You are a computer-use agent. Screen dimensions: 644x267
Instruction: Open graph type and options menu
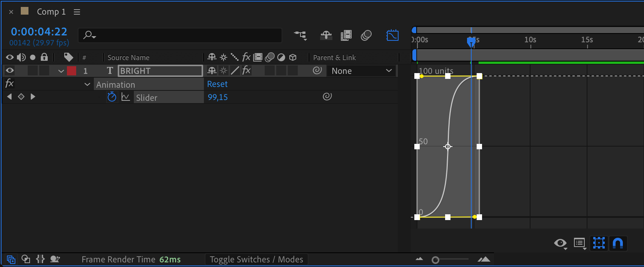tap(579, 243)
